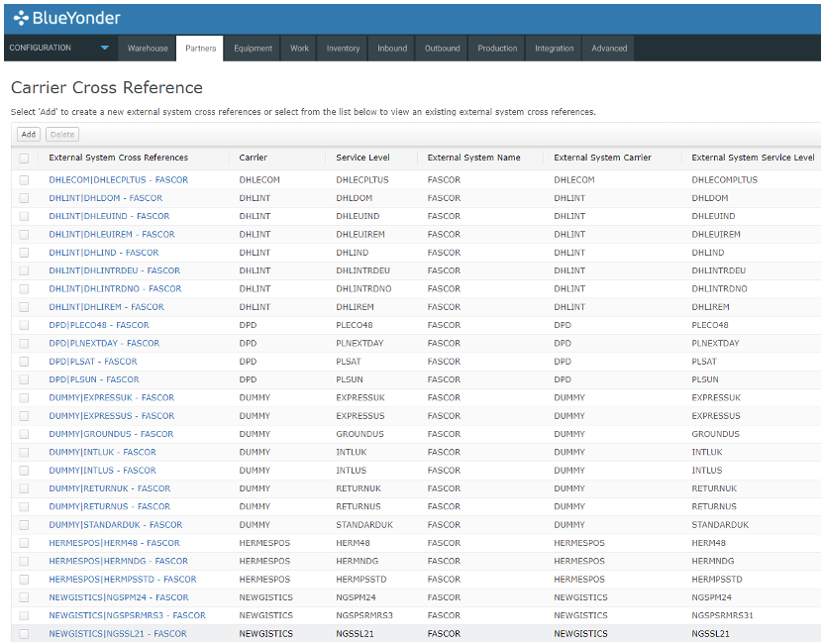
Task: Click the NGSPSRMRS31 service level cell
Action: (x=722, y=615)
